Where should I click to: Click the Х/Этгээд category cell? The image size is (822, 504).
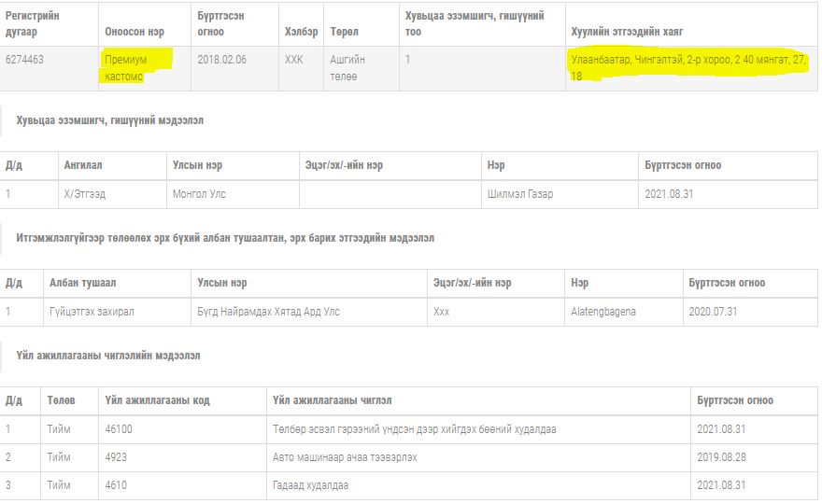(x=84, y=194)
